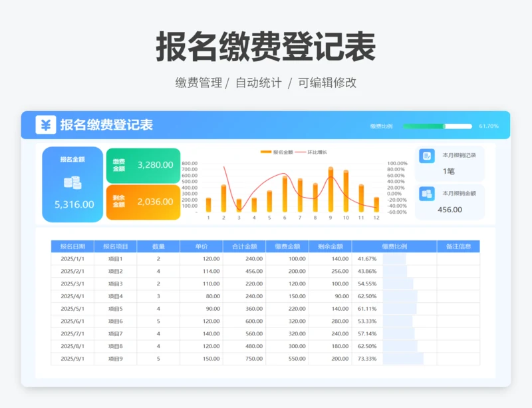Click the month 2 bar in chart

pos(223,198)
